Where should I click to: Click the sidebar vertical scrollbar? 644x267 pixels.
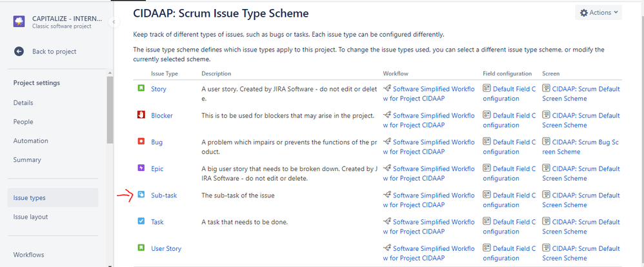(x=109, y=111)
